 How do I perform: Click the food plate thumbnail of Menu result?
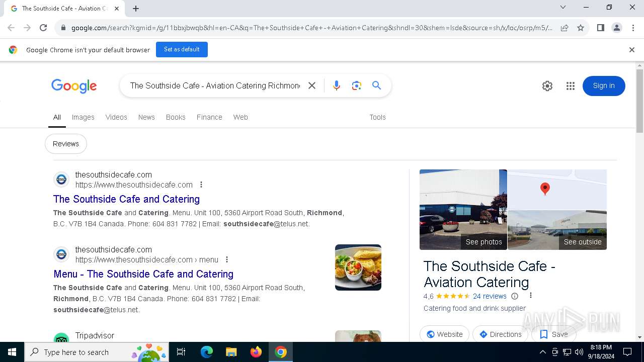point(358,267)
